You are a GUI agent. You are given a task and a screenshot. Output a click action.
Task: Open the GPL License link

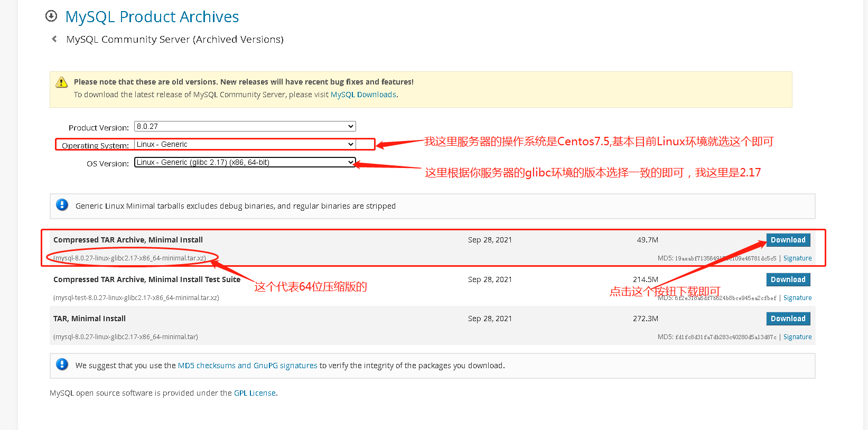(255, 393)
